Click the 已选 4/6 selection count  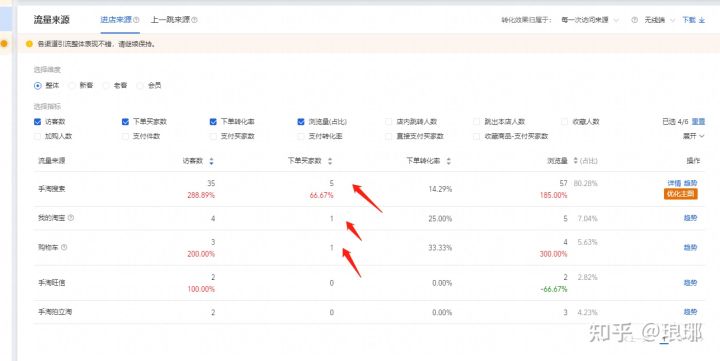[x=675, y=122]
